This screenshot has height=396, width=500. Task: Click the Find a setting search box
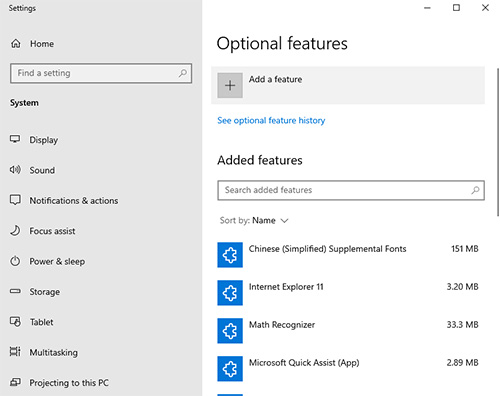pos(101,73)
